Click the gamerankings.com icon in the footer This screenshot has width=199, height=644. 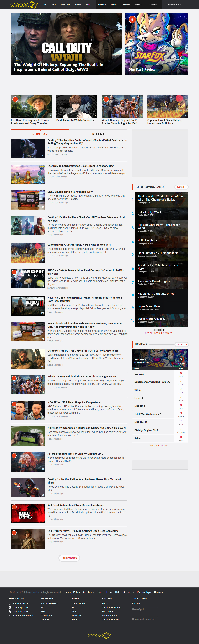(x=10, y=616)
